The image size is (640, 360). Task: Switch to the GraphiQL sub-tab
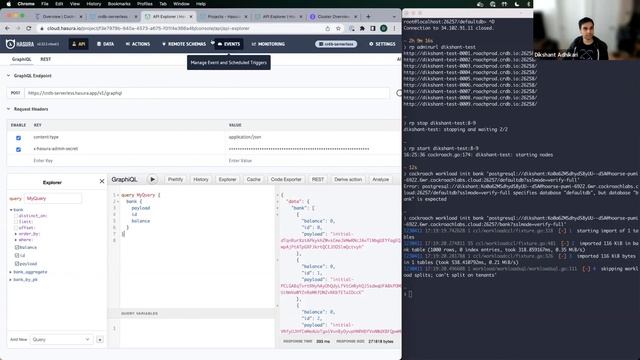tap(22, 59)
